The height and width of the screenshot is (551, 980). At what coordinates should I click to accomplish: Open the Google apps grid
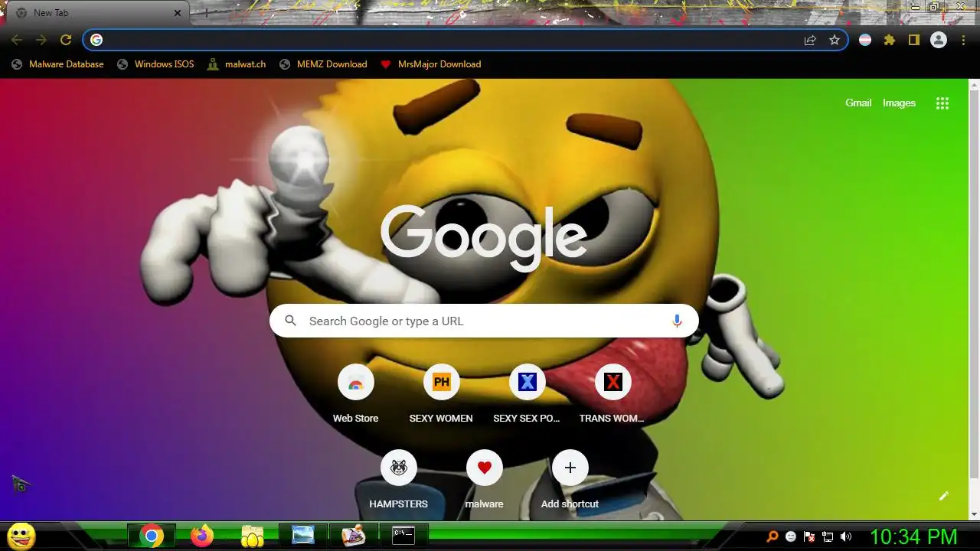click(942, 103)
